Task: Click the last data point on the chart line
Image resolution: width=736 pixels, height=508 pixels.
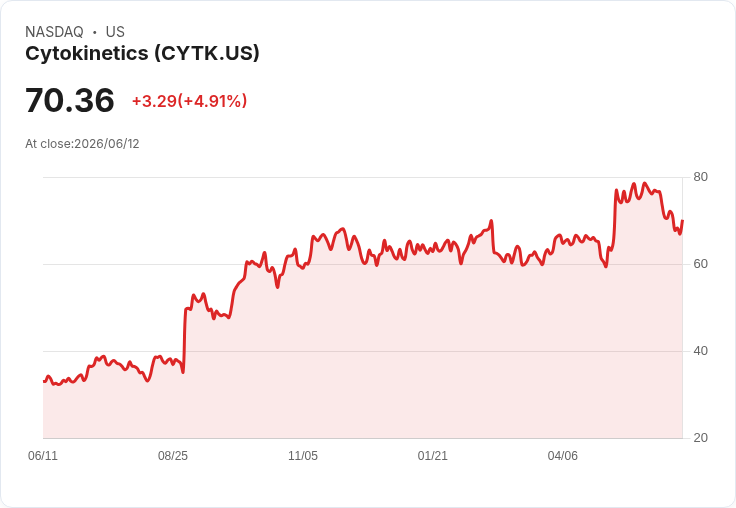Action: click(682, 220)
